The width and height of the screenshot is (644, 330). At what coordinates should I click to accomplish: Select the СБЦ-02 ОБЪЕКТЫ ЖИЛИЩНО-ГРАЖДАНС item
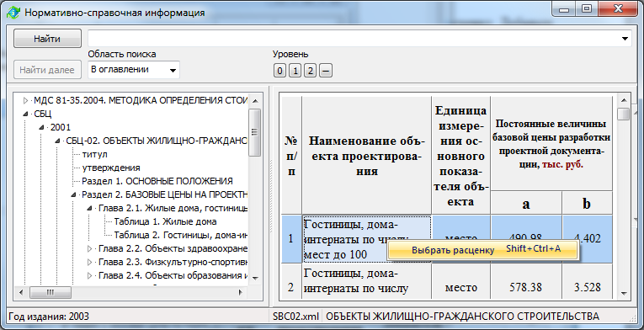[x=157, y=141]
